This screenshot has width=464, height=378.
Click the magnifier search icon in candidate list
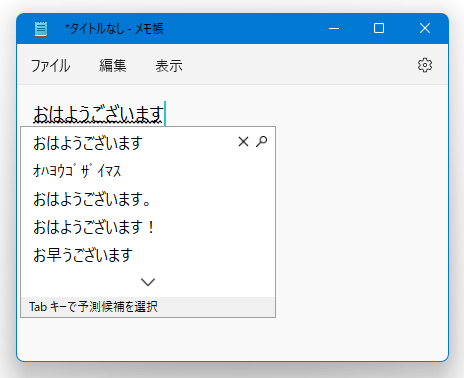tap(262, 142)
